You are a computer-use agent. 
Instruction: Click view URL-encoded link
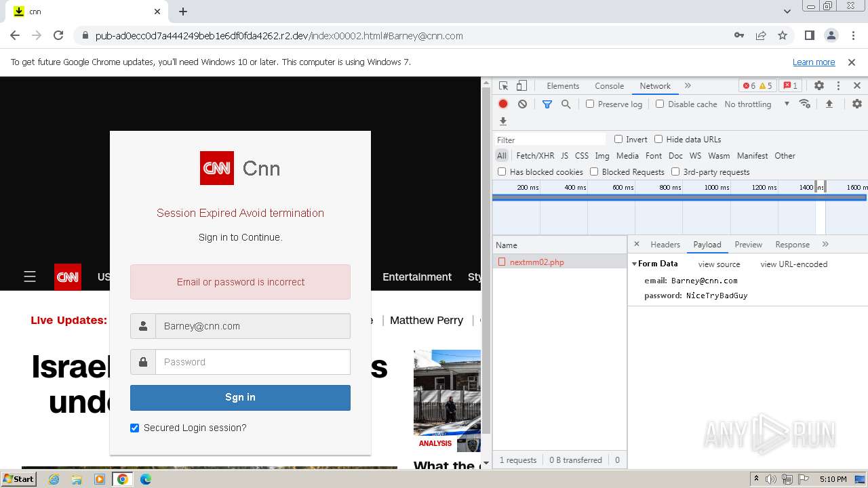click(794, 264)
